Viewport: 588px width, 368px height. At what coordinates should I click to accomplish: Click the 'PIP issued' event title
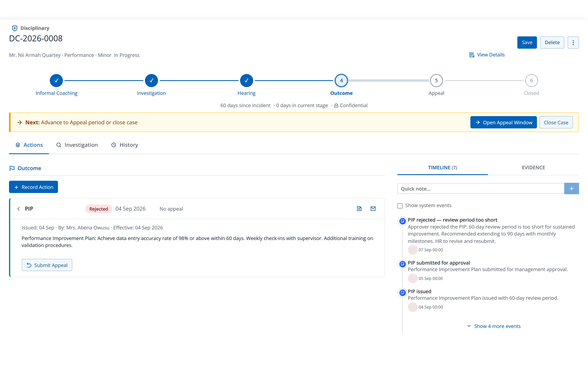coord(419,291)
